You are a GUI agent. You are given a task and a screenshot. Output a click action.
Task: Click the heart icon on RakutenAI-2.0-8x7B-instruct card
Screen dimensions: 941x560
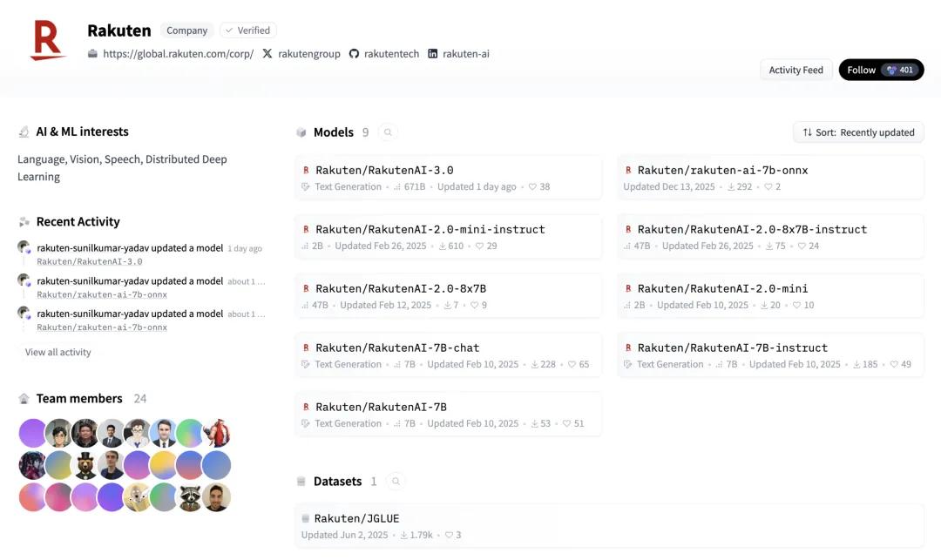tap(802, 246)
